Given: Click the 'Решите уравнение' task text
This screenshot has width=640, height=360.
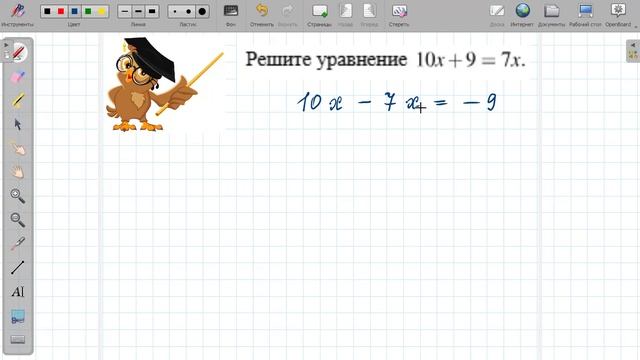Looking at the screenshot, I should [x=326, y=60].
